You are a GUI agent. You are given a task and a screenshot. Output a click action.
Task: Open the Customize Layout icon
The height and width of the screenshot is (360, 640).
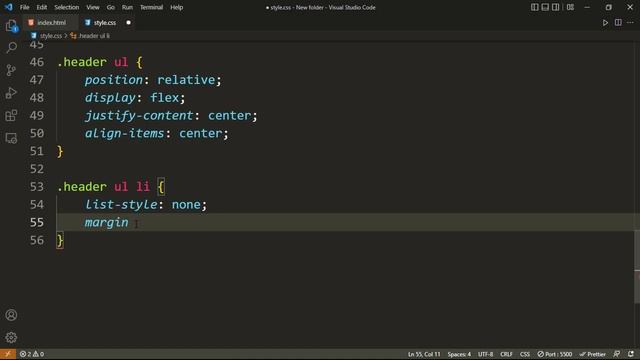[570, 7]
